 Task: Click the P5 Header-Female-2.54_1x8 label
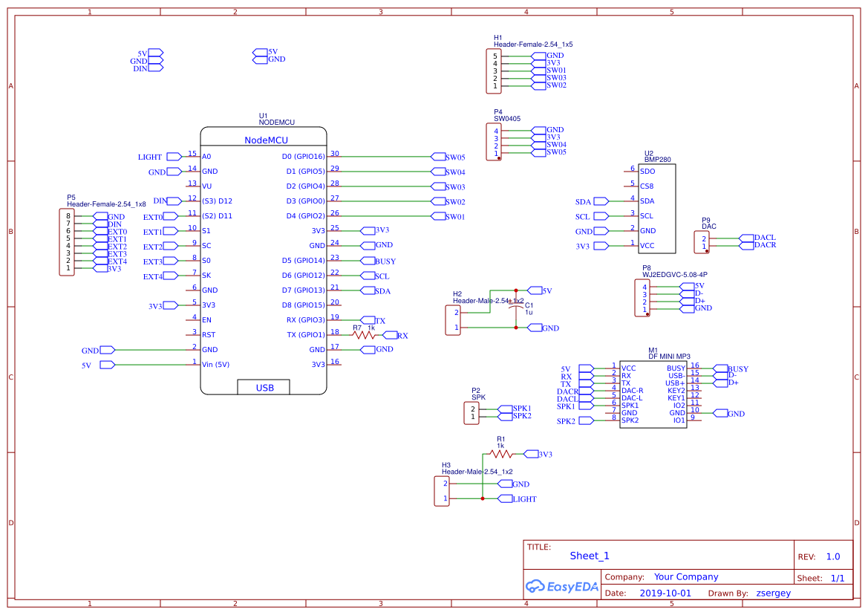click(x=106, y=201)
